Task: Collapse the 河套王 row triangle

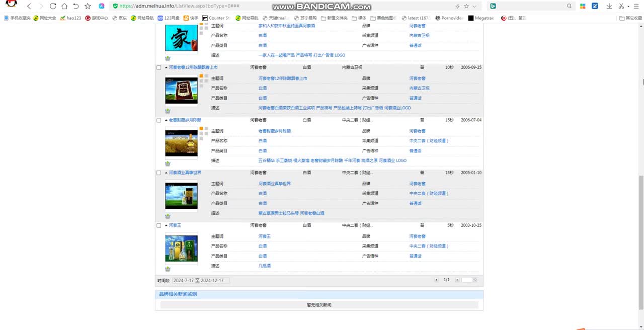Action: click(166, 225)
